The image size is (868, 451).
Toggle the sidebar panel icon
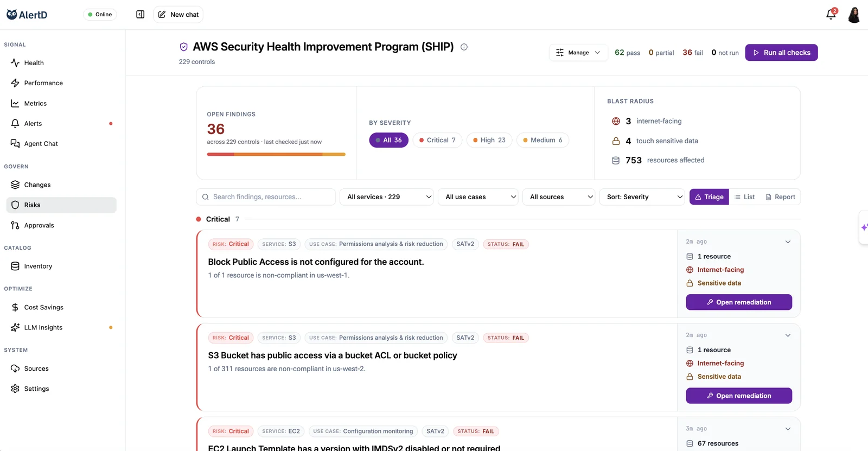point(141,15)
